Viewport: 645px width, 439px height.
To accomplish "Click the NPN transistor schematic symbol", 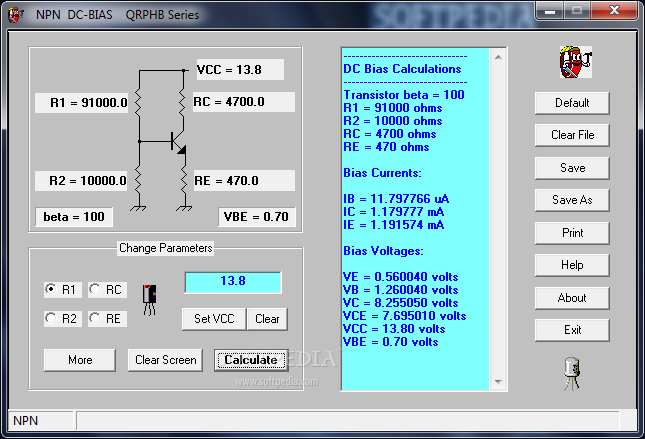I will pyautogui.click(x=178, y=142).
